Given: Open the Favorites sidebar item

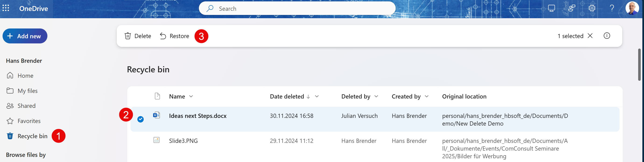Looking at the screenshot, I should point(29,121).
